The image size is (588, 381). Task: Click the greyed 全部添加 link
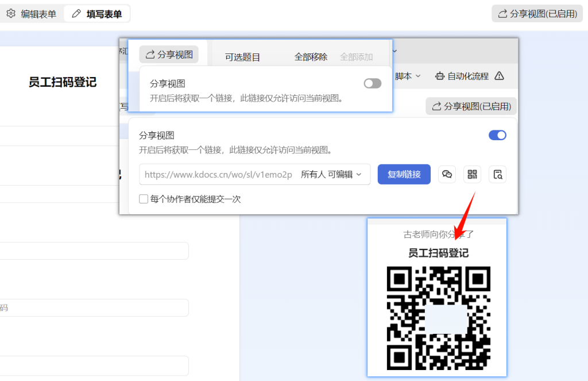356,57
